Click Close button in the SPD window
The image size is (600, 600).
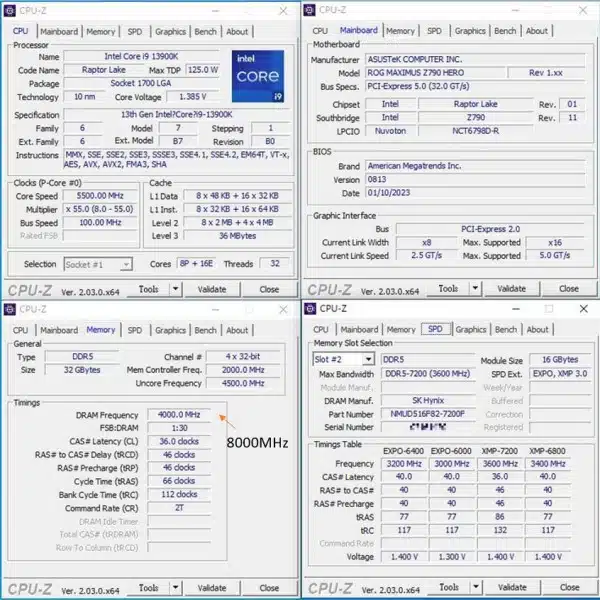[x=570, y=587]
